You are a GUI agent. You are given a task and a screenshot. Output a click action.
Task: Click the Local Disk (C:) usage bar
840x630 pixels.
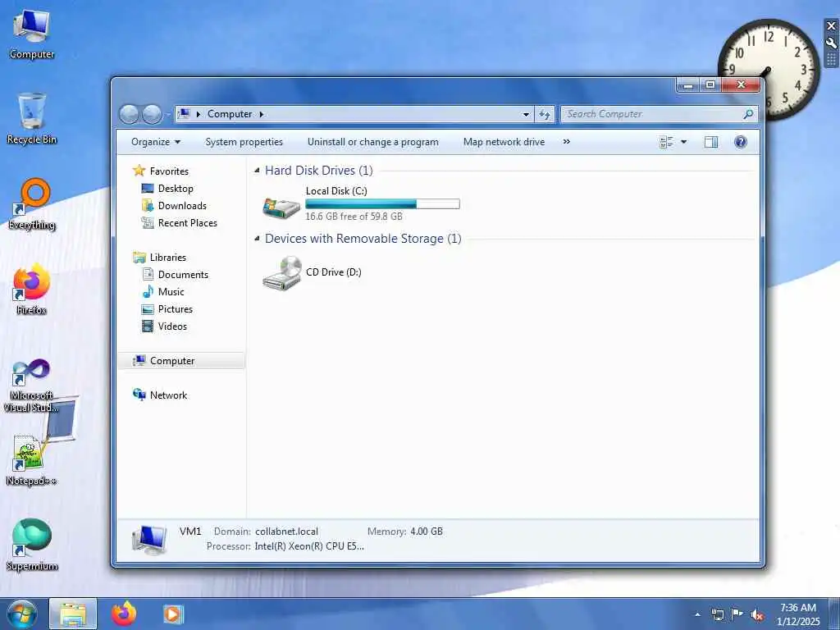click(382, 204)
